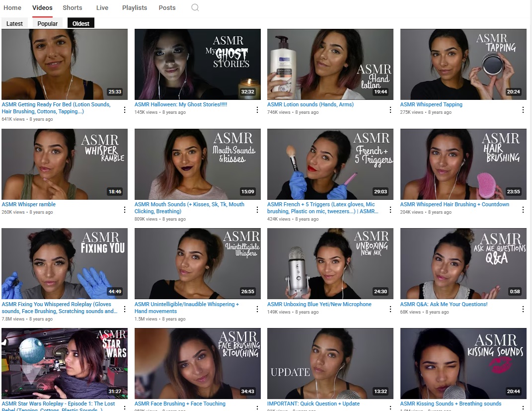Click the 641K views text
This screenshot has width=532, height=411.
13,119
